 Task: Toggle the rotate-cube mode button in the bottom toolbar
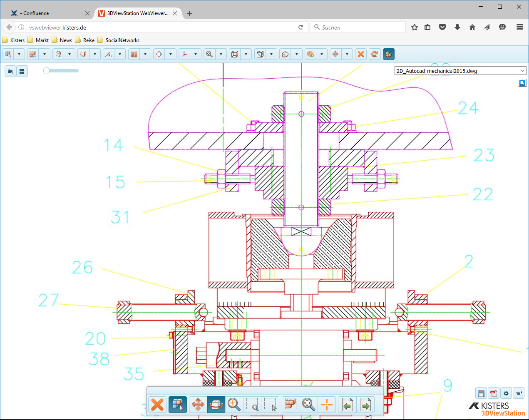[216, 404]
